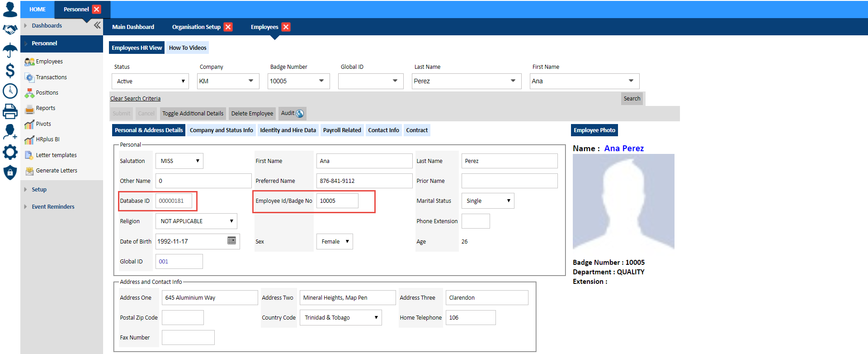Image resolution: width=868 pixels, height=354 pixels.
Task: Click the Search button
Action: coord(632,98)
